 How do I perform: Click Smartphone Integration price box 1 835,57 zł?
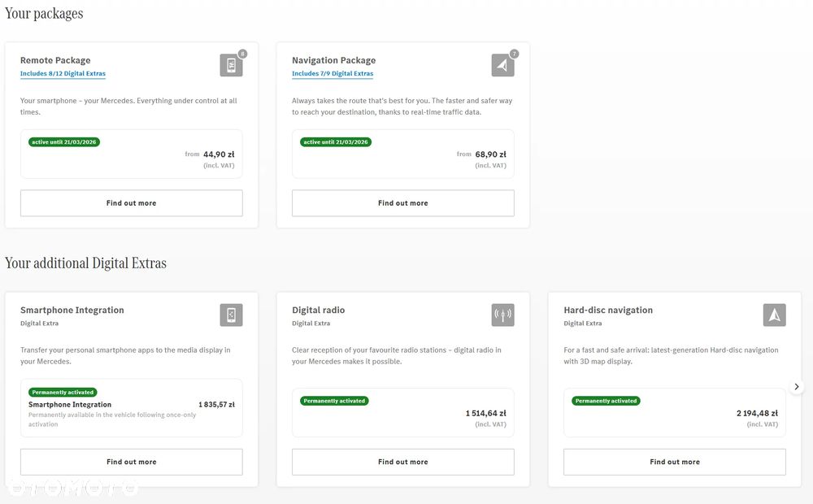(131, 408)
